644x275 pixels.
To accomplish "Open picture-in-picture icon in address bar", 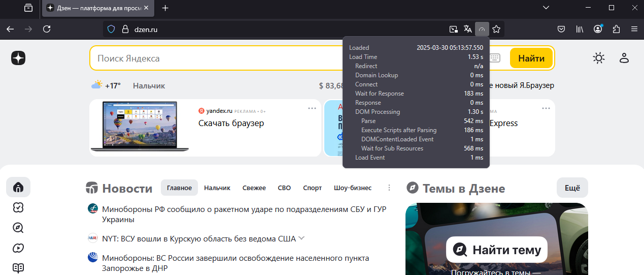I will tap(454, 29).
